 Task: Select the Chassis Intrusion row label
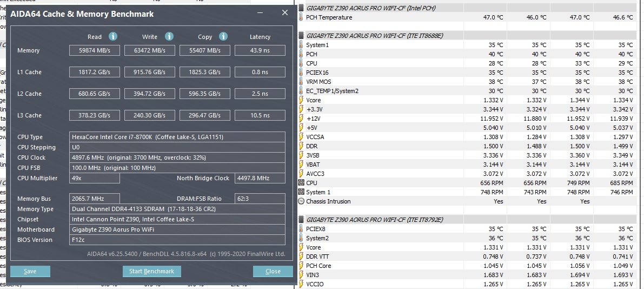(x=328, y=201)
